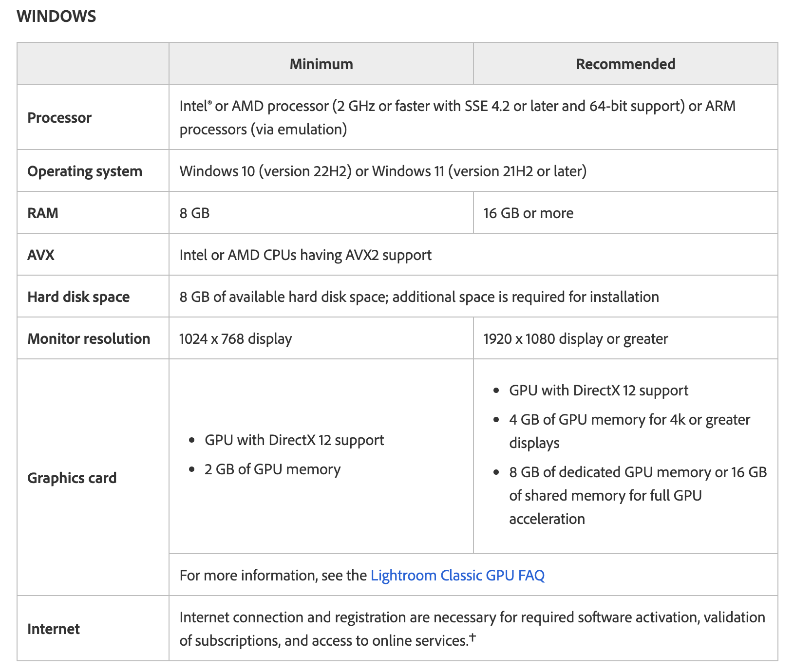Select the RAM row label

pyautogui.click(x=43, y=213)
